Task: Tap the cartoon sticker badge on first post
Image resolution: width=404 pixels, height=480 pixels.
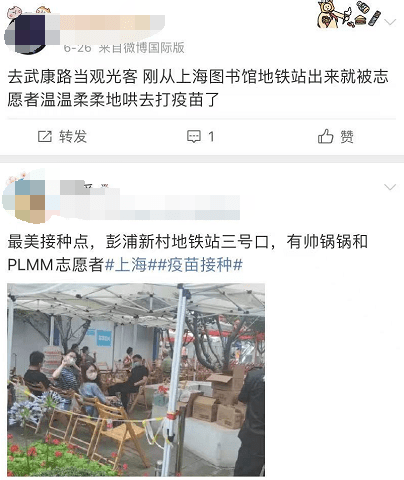Action: (x=348, y=15)
